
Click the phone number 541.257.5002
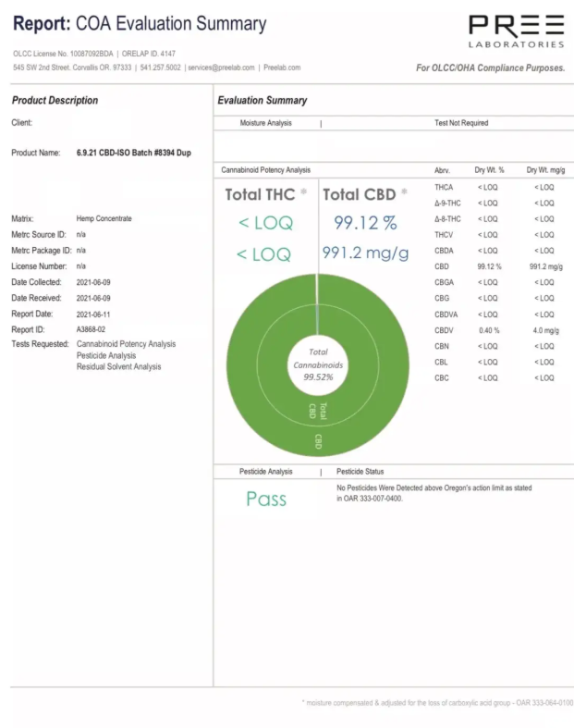coord(161,68)
